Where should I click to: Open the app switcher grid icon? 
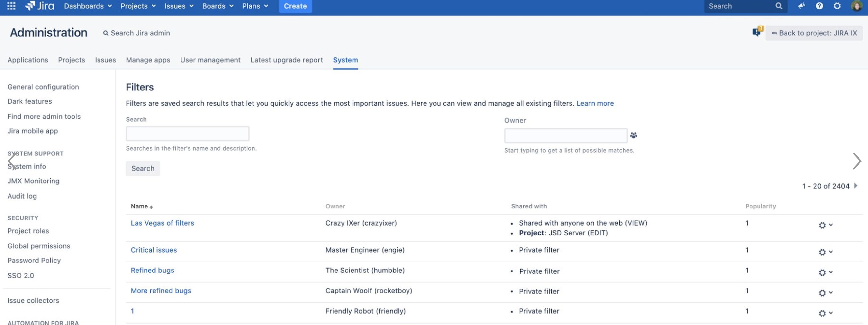(11, 6)
